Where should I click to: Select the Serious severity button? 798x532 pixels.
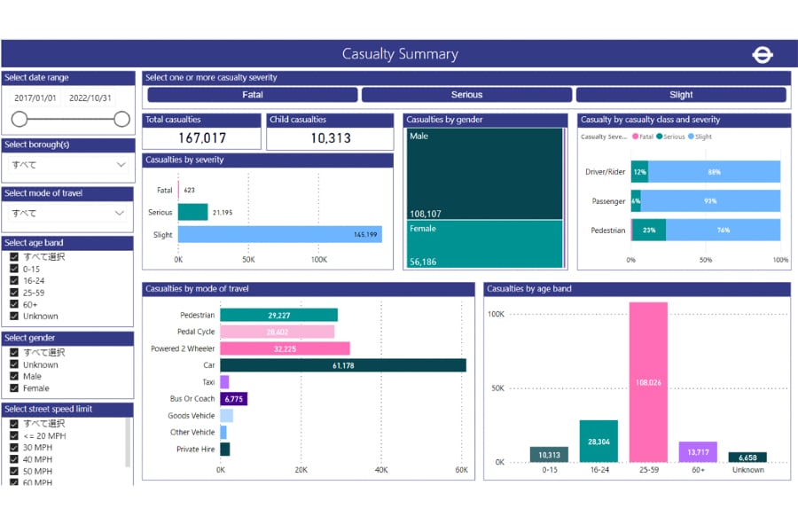point(466,95)
